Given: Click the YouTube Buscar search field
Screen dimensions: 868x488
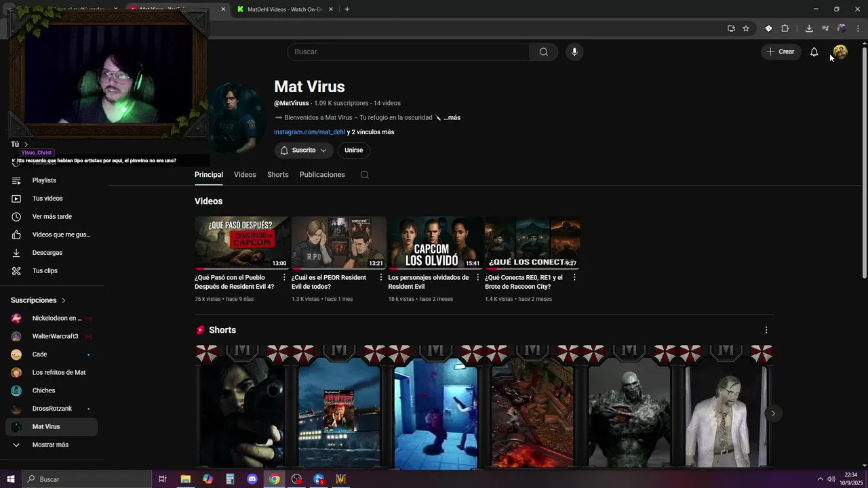Looking at the screenshot, I should [x=408, y=52].
